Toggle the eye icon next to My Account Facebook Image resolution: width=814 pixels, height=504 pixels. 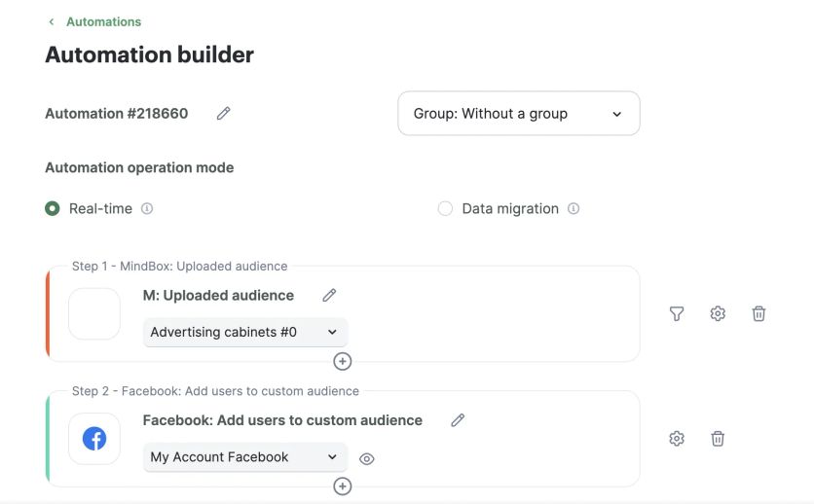click(367, 459)
